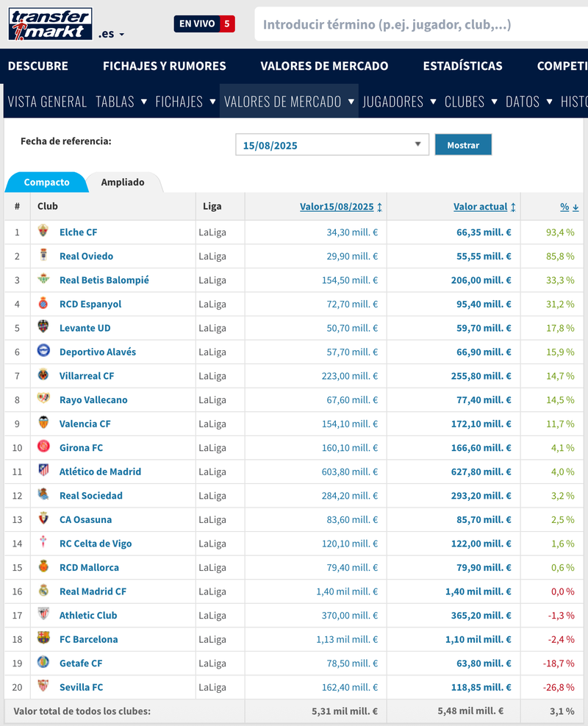Click the Athletic Club crest icon
588x726 pixels.
(44, 615)
